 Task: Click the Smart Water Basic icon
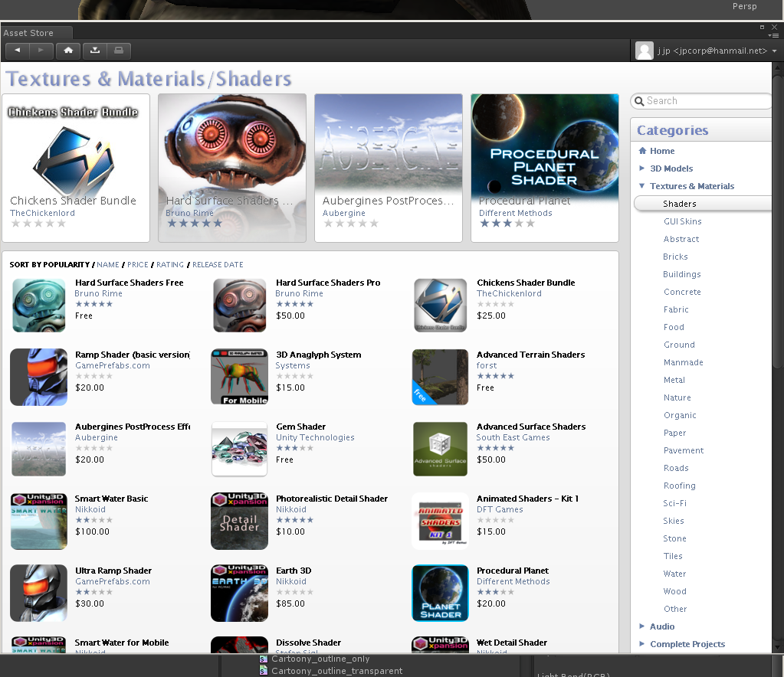[x=38, y=521]
